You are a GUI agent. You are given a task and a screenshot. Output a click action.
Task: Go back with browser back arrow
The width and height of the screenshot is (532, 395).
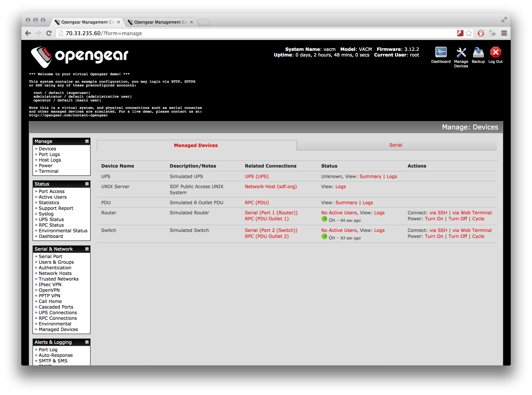pyautogui.click(x=28, y=33)
